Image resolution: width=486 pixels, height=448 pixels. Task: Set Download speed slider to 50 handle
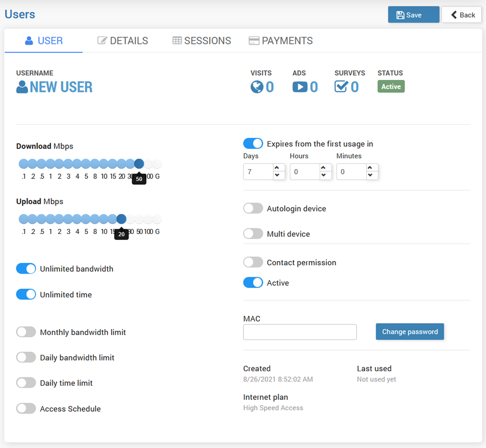(139, 164)
